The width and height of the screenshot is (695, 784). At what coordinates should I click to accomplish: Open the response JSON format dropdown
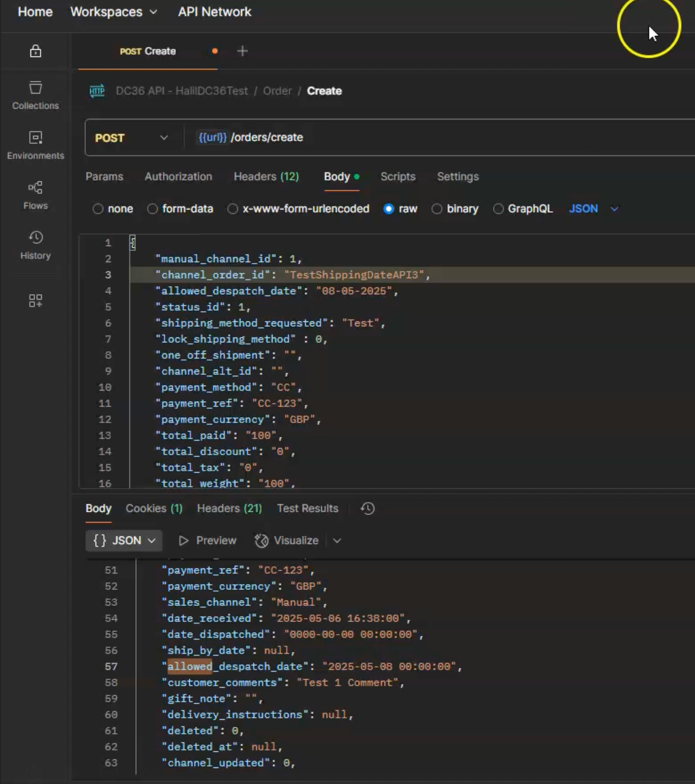(124, 541)
